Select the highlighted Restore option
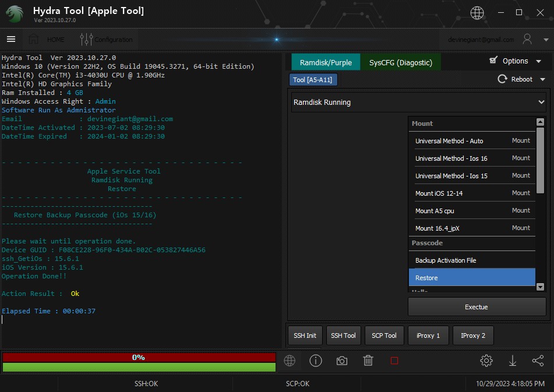The width and height of the screenshot is (554, 392). click(472, 278)
